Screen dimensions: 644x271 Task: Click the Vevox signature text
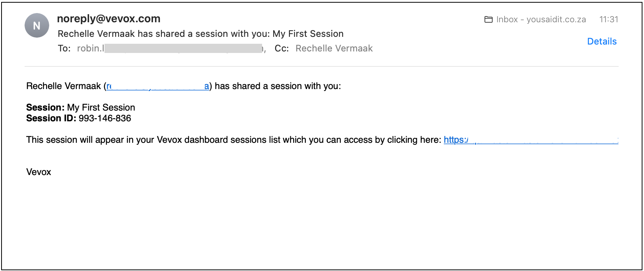[38, 172]
